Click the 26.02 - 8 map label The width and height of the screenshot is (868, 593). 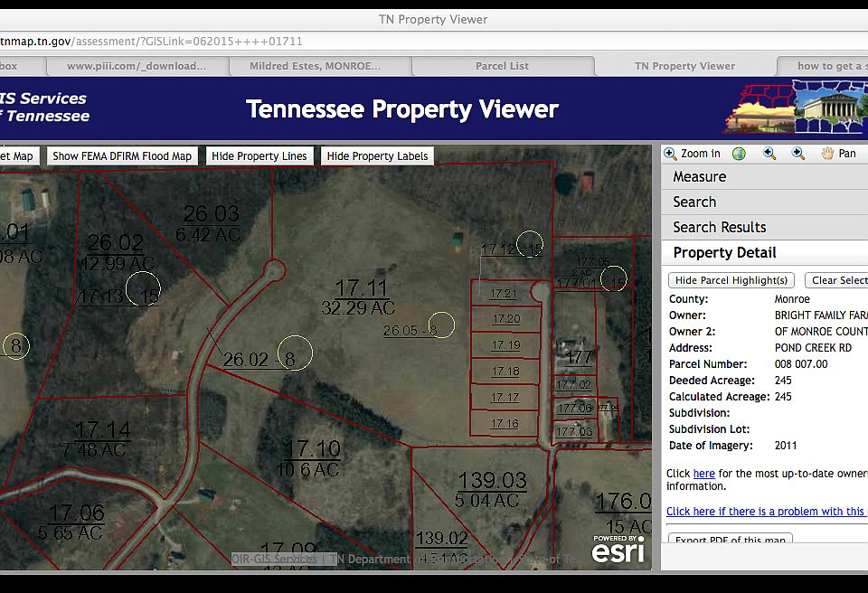259,360
